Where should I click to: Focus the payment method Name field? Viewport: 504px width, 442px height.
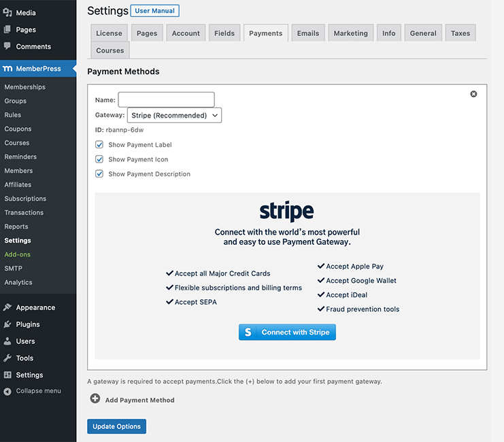[x=166, y=100]
